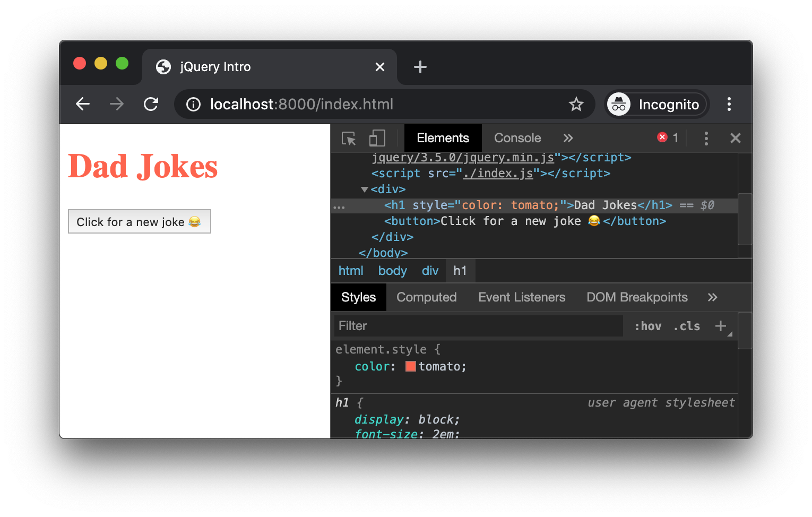Toggle the device toolbar icon
This screenshot has width=812, height=517.
(377, 138)
